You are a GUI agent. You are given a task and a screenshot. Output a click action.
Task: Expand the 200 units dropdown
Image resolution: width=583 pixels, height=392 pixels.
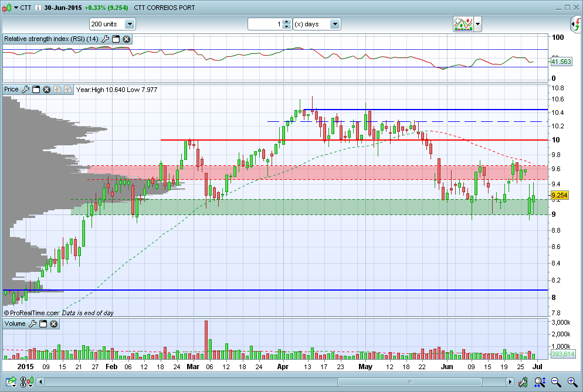coord(130,24)
